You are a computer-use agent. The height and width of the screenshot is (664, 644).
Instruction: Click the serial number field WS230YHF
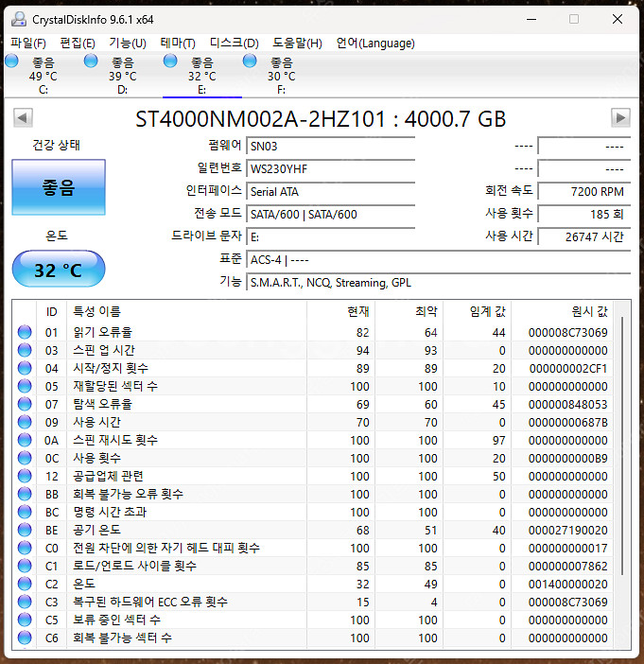(x=330, y=169)
